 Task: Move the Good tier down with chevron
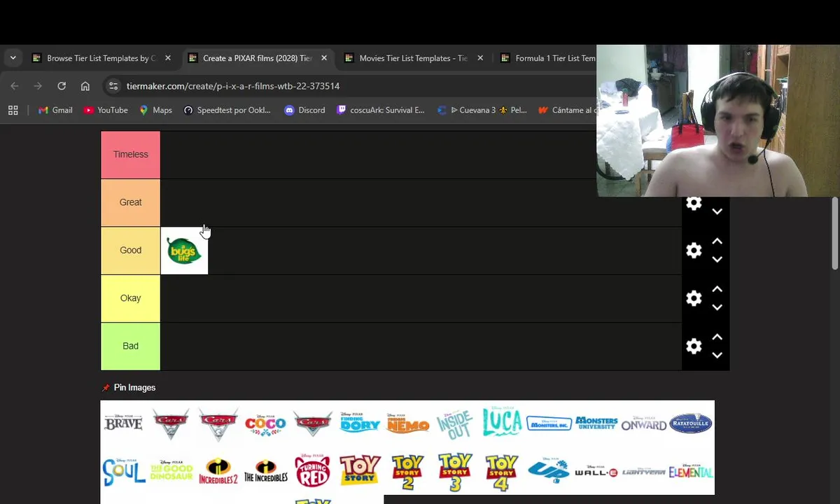(717, 259)
